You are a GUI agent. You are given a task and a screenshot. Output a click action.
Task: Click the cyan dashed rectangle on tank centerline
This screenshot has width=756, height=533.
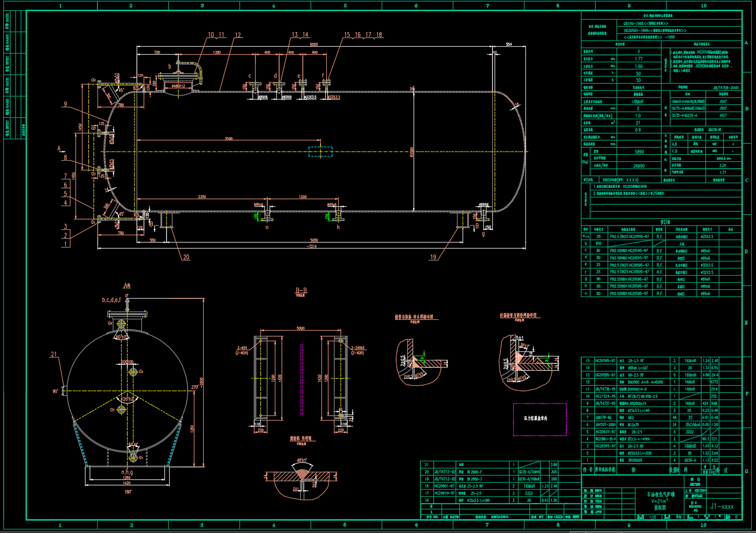320,152
